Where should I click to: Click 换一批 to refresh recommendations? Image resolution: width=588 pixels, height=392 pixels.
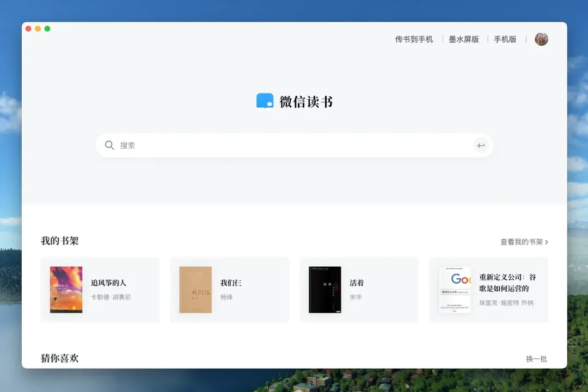536,359
